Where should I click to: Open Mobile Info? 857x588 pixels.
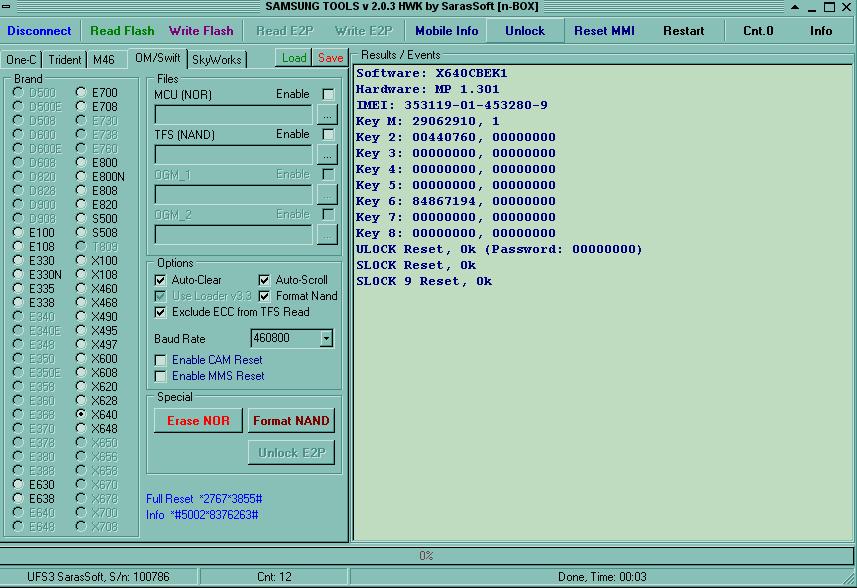446,31
